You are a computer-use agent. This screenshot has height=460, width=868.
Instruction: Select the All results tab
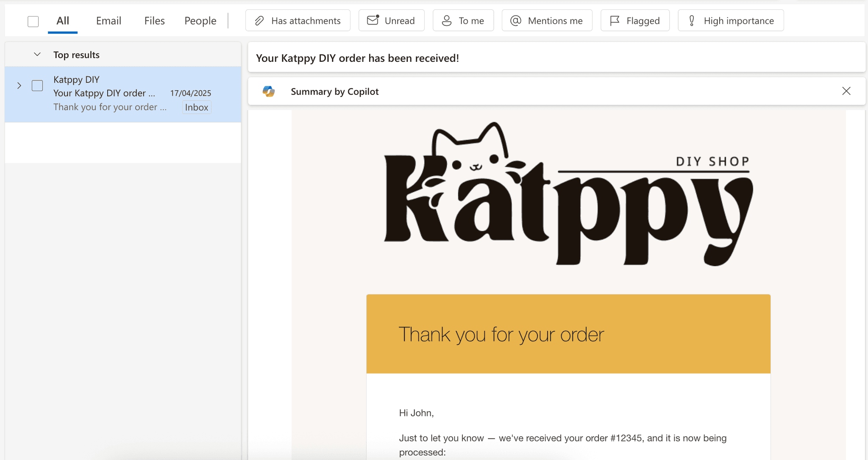[63, 20]
